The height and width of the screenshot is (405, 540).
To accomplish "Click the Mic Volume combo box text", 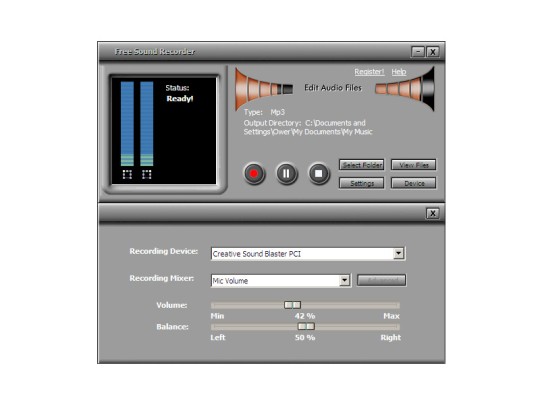I will point(230,281).
